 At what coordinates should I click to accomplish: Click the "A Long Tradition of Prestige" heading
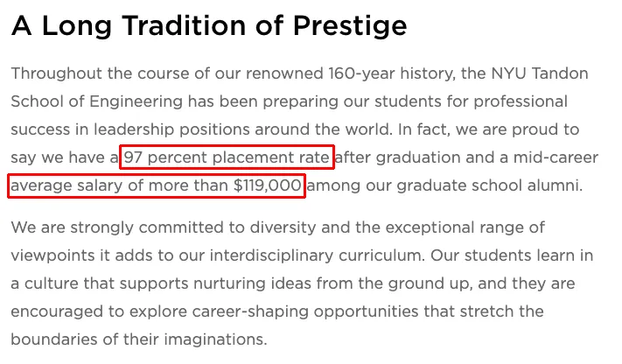point(208,26)
